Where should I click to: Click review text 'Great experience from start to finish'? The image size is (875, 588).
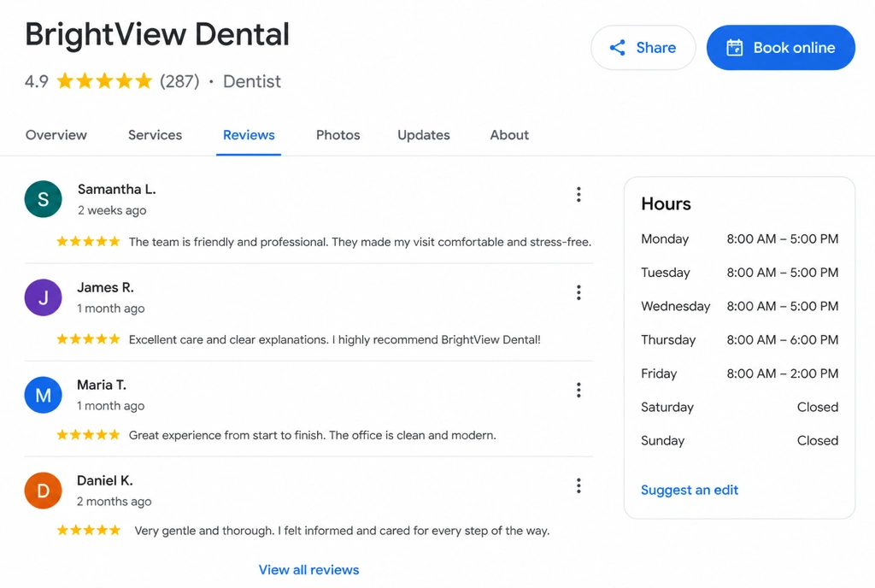click(226, 434)
